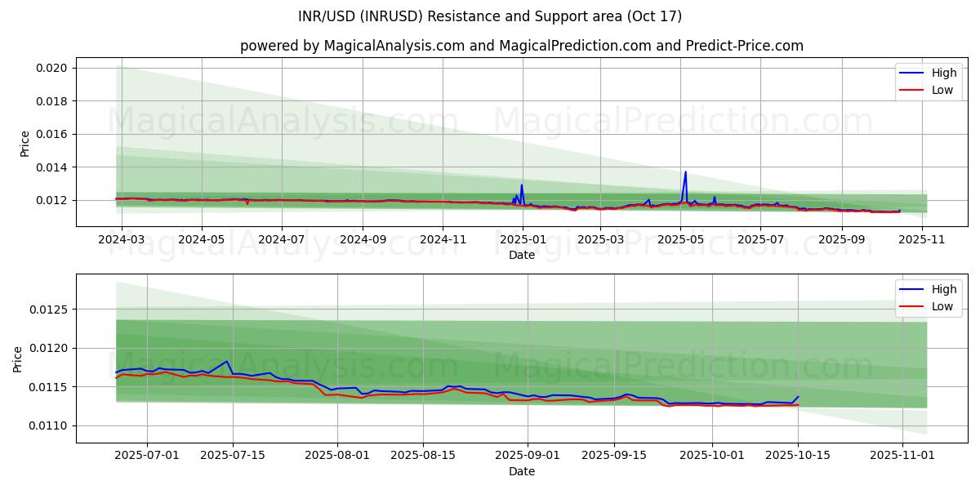Click the 2025-01 tick on top chart axis
This screenshot has width=980, height=490.
click(x=522, y=240)
